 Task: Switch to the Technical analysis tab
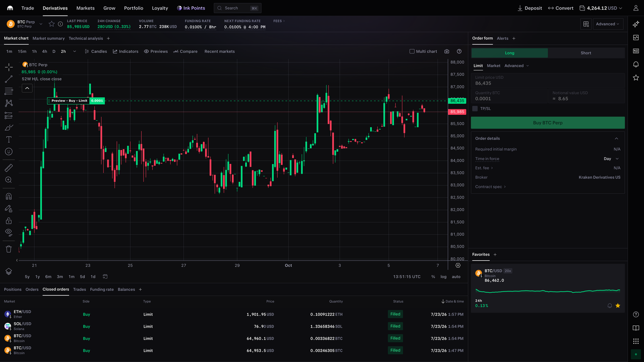tap(86, 39)
